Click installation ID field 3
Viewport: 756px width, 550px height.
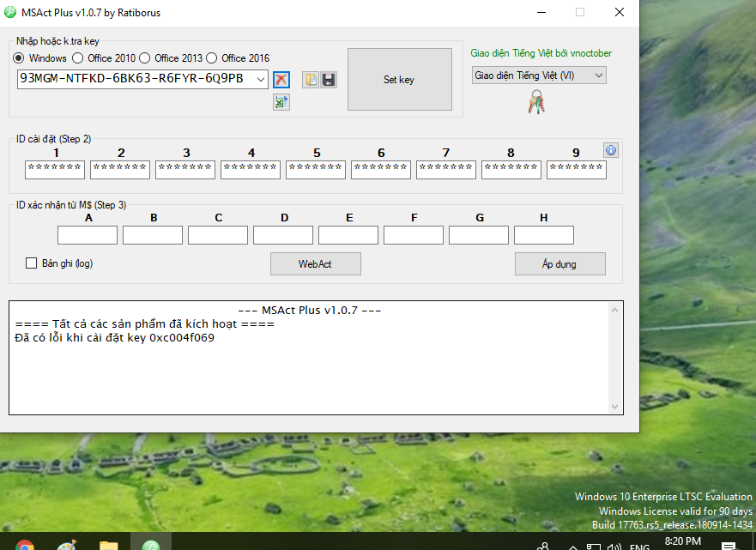coord(185,170)
